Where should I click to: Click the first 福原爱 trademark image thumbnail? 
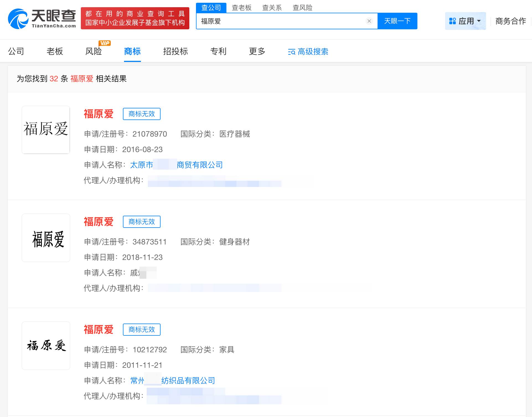tap(45, 130)
